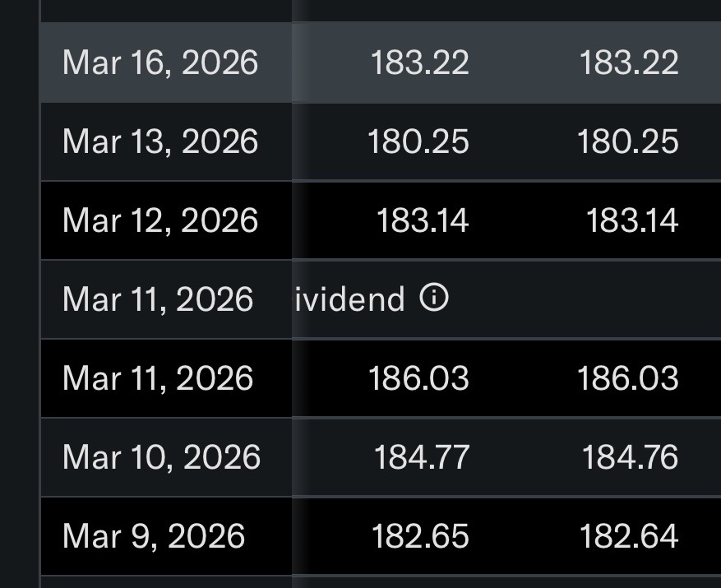Image resolution: width=721 pixels, height=588 pixels.
Task: Click the partially visible dividend label
Action: point(350,299)
